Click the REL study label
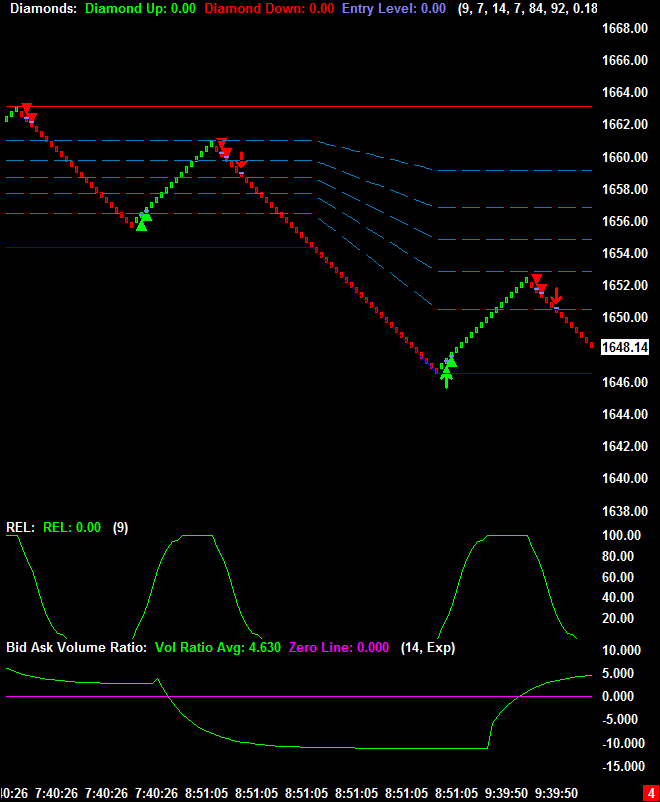This screenshot has height=802, width=660. pyautogui.click(x=21, y=527)
